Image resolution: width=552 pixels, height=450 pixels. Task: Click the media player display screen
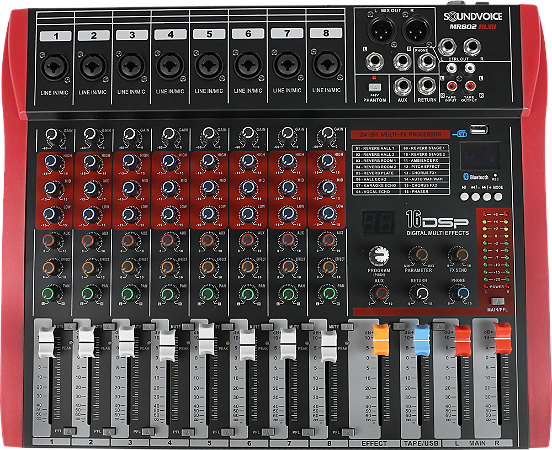tap(481, 156)
